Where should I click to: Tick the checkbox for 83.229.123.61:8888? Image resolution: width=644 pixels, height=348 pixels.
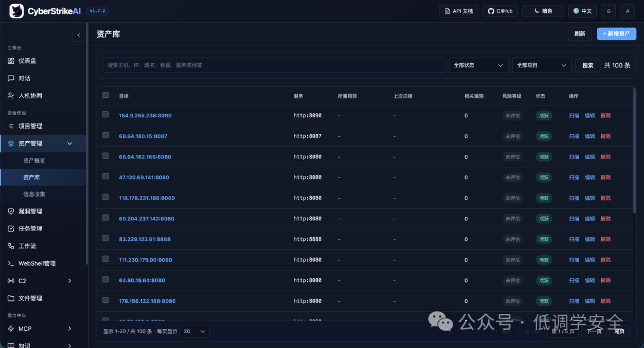tap(106, 238)
